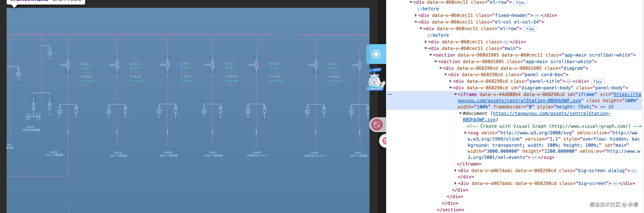Screen dimensions: 644x213
Task: Open three-dot menu beside the selected iframe line
Action: pyautogui.click(x=390, y=94)
